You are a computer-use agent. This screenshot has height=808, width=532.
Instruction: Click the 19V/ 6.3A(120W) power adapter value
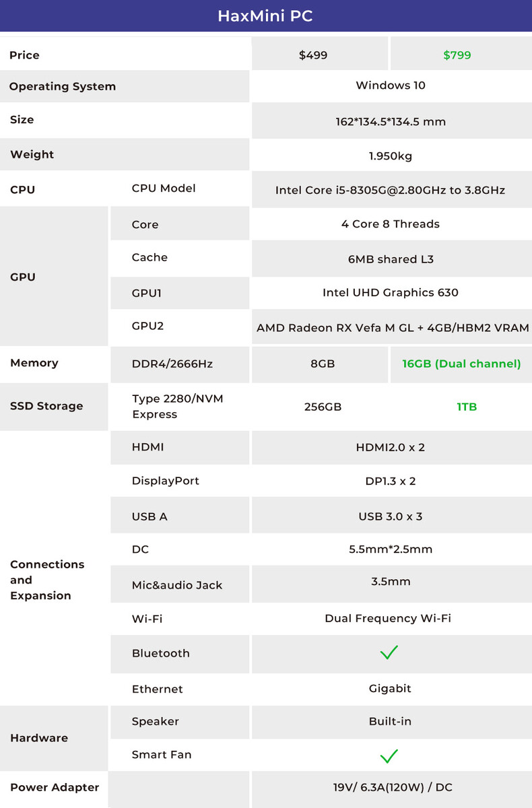[391, 787]
